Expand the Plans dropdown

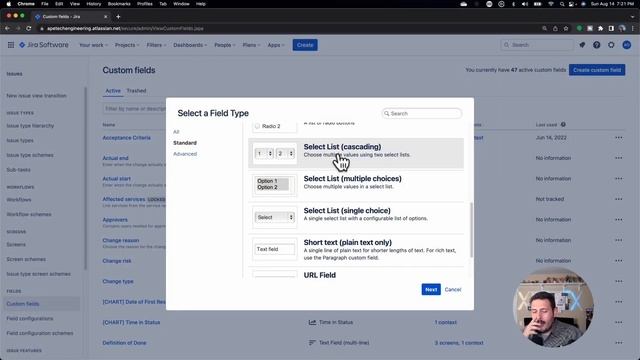click(x=251, y=45)
